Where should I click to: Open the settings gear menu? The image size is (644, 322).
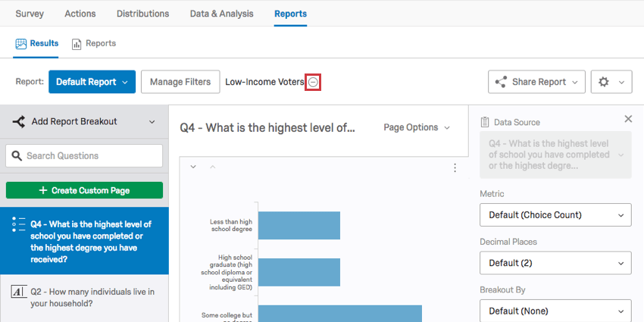point(611,82)
